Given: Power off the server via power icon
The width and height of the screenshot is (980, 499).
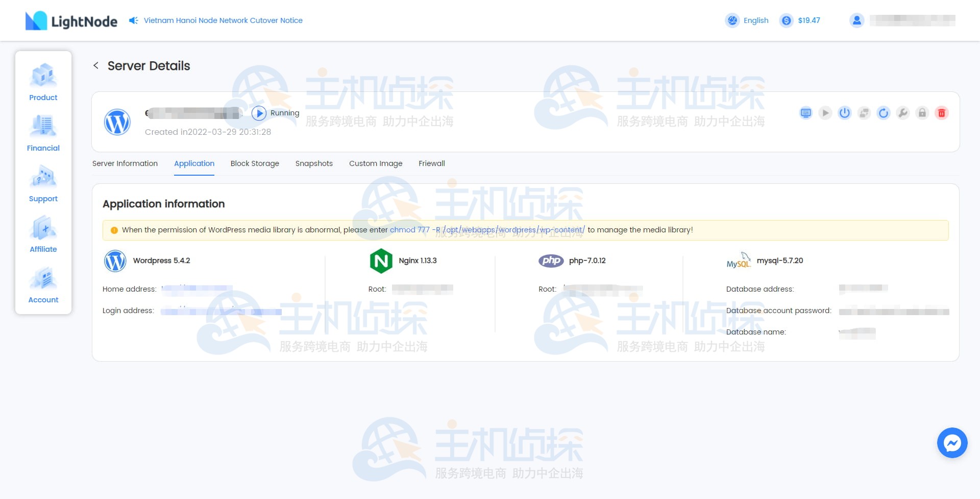Looking at the screenshot, I should (844, 113).
